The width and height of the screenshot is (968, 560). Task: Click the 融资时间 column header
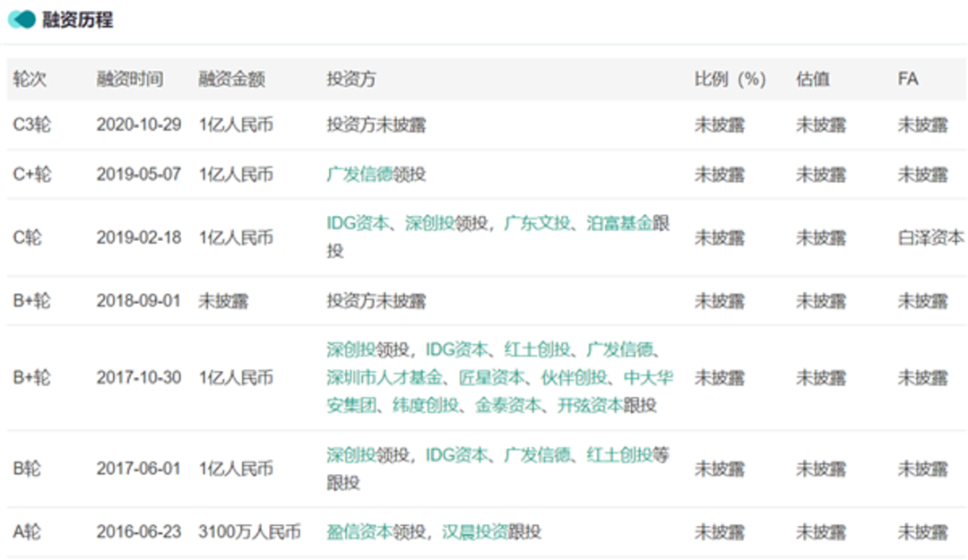[x=130, y=79]
